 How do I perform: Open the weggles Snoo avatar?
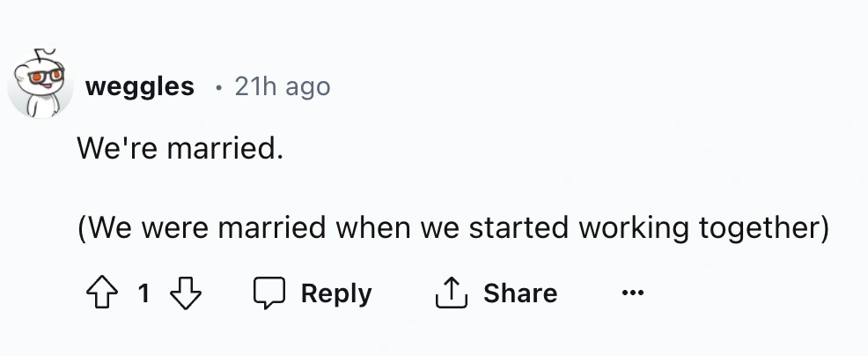point(40,85)
